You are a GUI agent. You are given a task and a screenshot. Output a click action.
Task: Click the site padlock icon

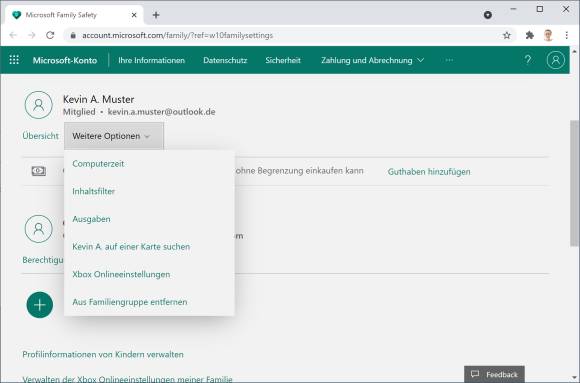pos(73,35)
